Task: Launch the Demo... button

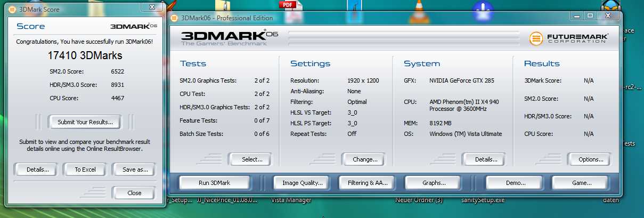Action: 516,183
